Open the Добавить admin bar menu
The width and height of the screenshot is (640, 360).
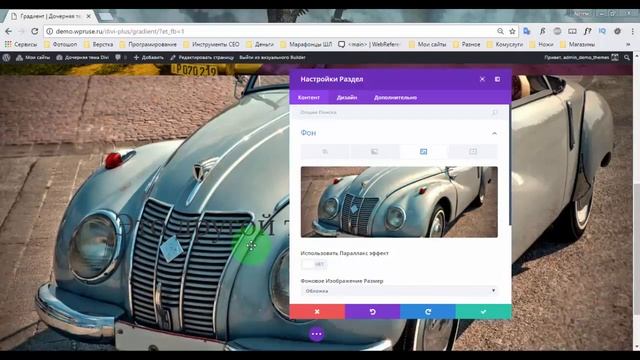click(149, 58)
